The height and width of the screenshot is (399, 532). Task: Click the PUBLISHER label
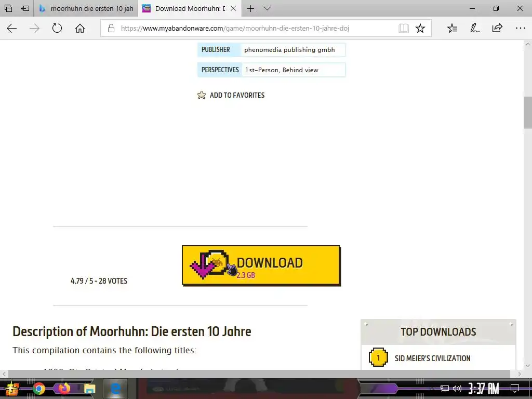click(216, 49)
